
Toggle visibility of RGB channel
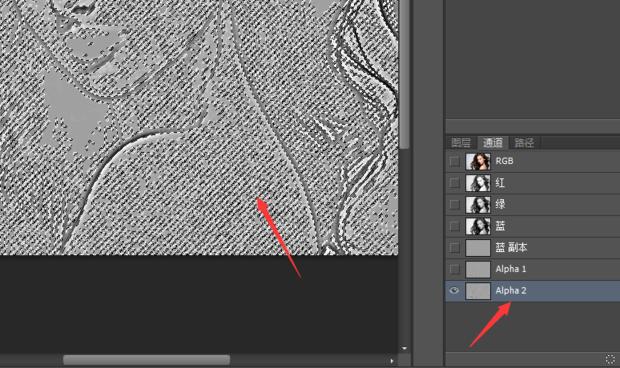click(455, 161)
